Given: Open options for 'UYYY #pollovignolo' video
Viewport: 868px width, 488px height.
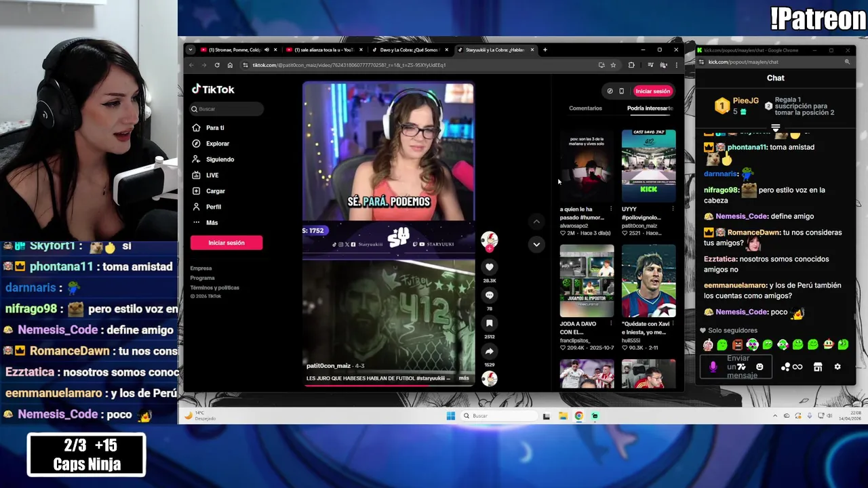Looking at the screenshot, I should [x=673, y=209].
